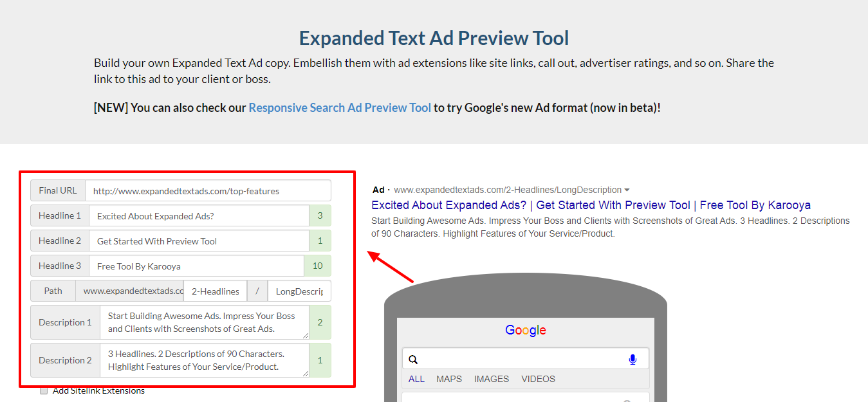Click the blue ad headline link
The height and width of the screenshot is (402, 868).
[591, 205]
